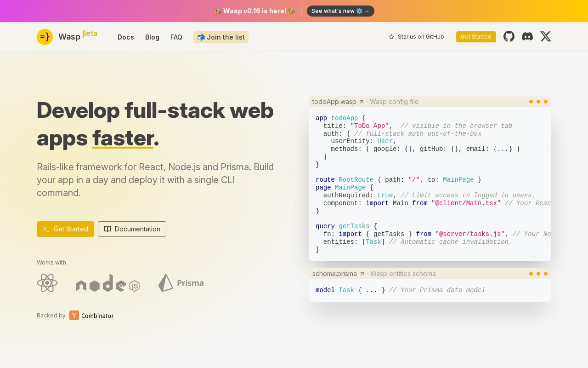
Task: Click the 'Rails-like framework' description text
Action: [155, 180]
